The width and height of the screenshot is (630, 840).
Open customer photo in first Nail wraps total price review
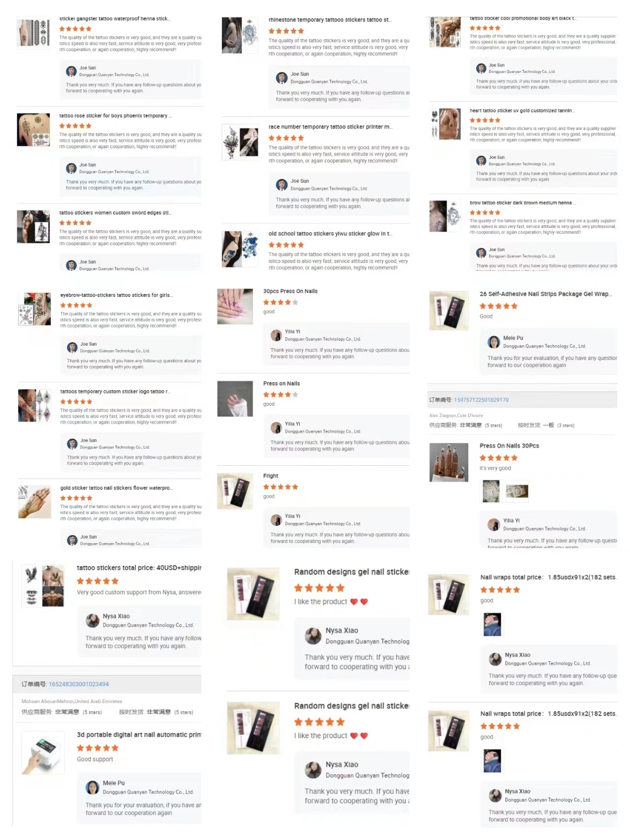(492, 624)
